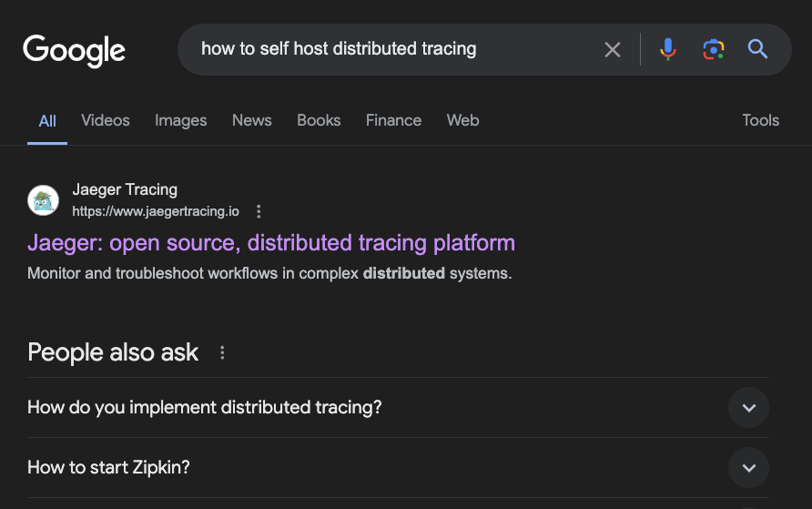This screenshot has height=509, width=812.
Task: Open three-dot menu beside jaegertracing.io URL
Action: 259,211
